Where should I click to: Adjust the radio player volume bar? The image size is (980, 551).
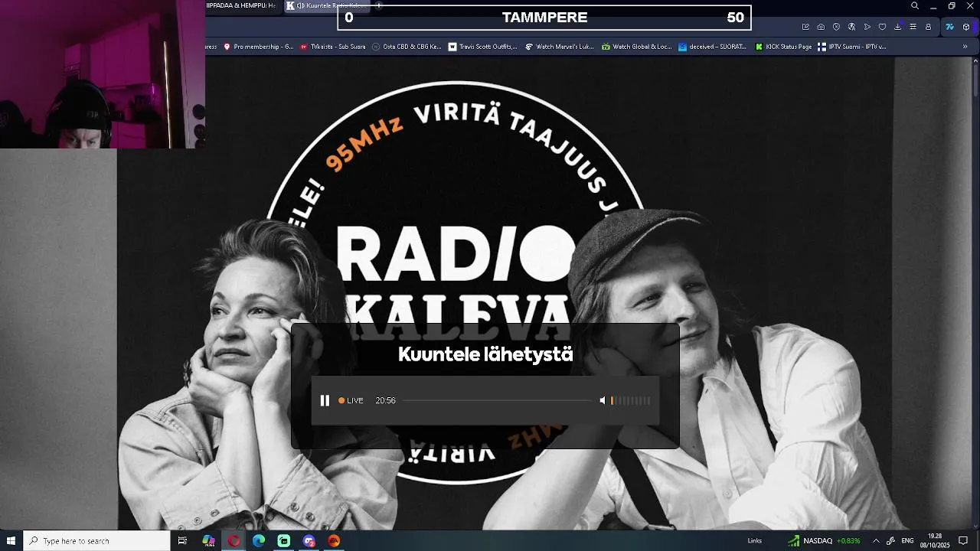(x=631, y=400)
